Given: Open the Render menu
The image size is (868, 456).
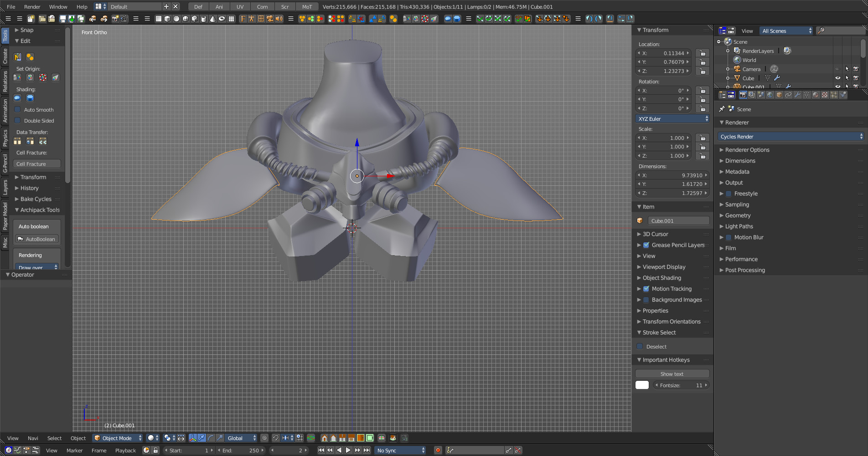Looking at the screenshot, I should point(32,6).
